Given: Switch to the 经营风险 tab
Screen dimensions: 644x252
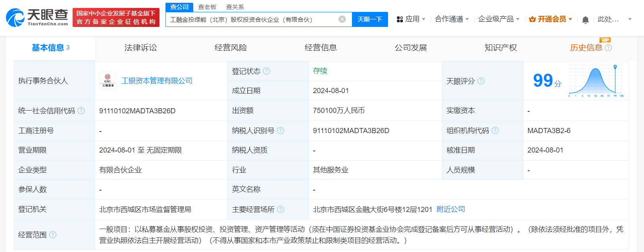Looking at the screenshot, I should 231,48.
